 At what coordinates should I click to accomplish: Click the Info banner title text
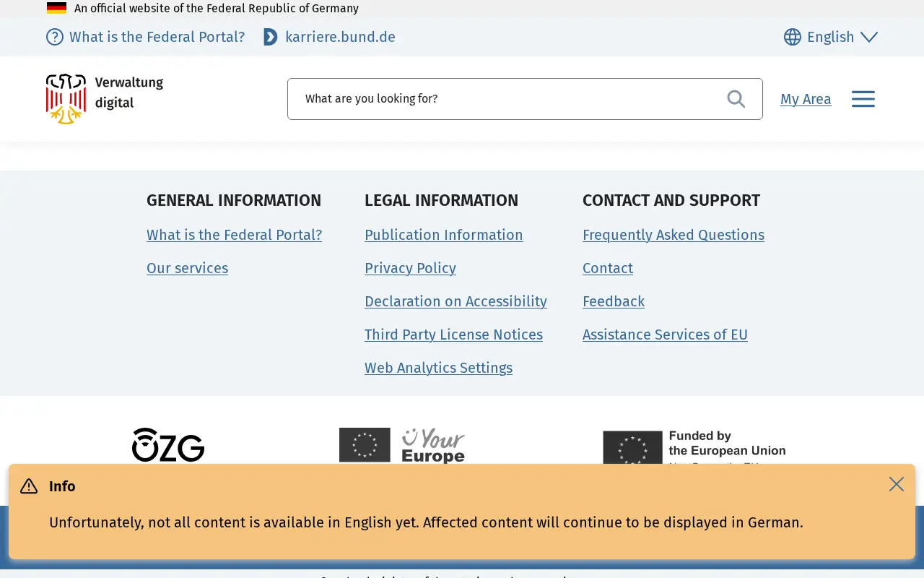62,486
